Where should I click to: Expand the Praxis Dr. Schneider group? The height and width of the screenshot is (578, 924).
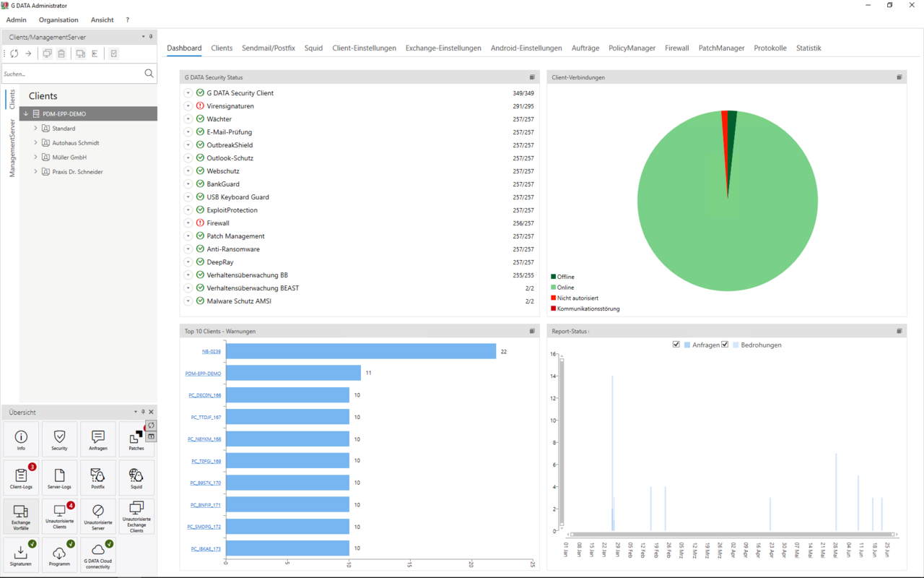(x=35, y=171)
